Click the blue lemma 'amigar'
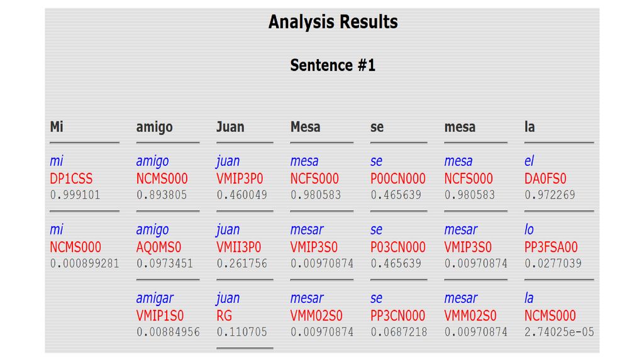Screen dimensions: 644x362 pos(155,299)
